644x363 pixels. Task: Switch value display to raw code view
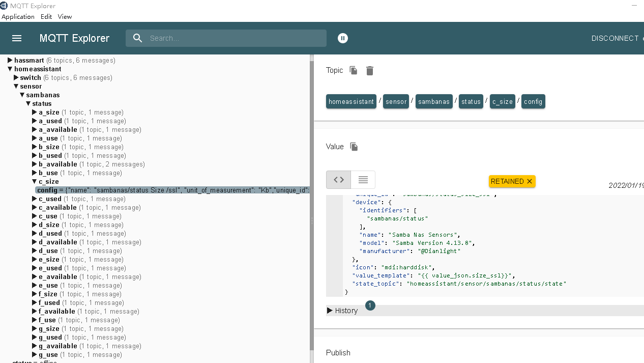tap(338, 180)
